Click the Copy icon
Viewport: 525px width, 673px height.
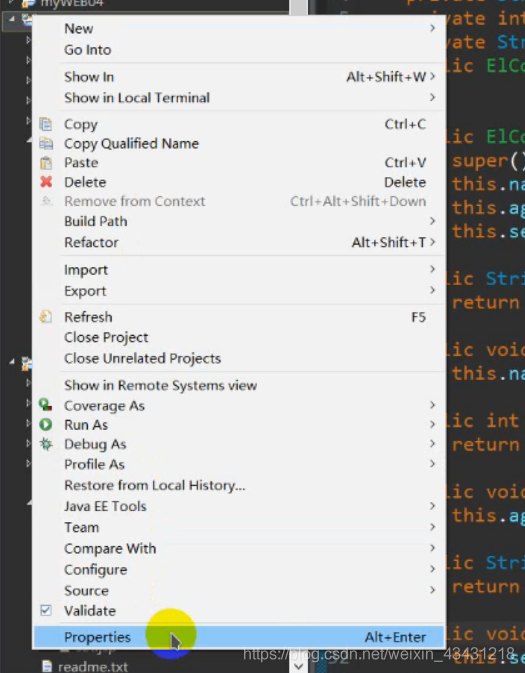pos(46,124)
